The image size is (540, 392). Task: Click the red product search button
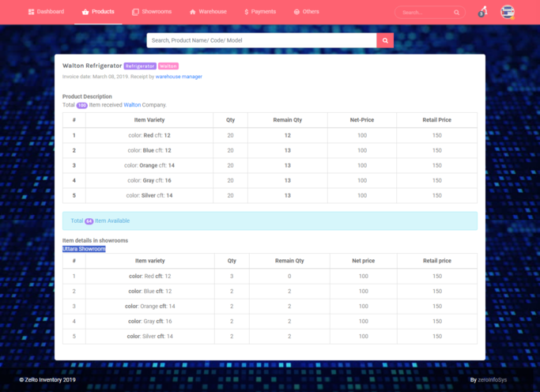pos(385,40)
